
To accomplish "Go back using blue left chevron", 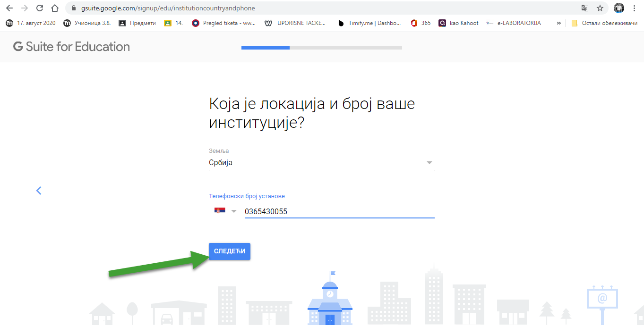I will [x=39, y=191].
